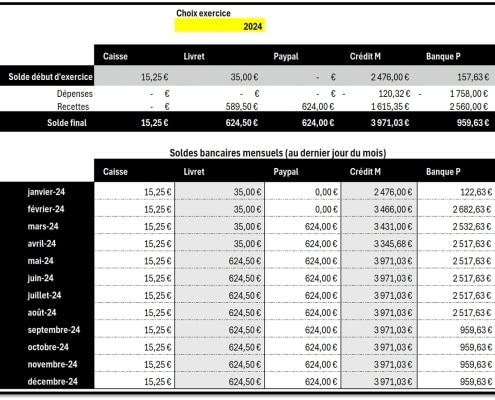Select the janvier-24 row label
The image size is (495, 400).
pyautogui.click(x=46, y=192)
